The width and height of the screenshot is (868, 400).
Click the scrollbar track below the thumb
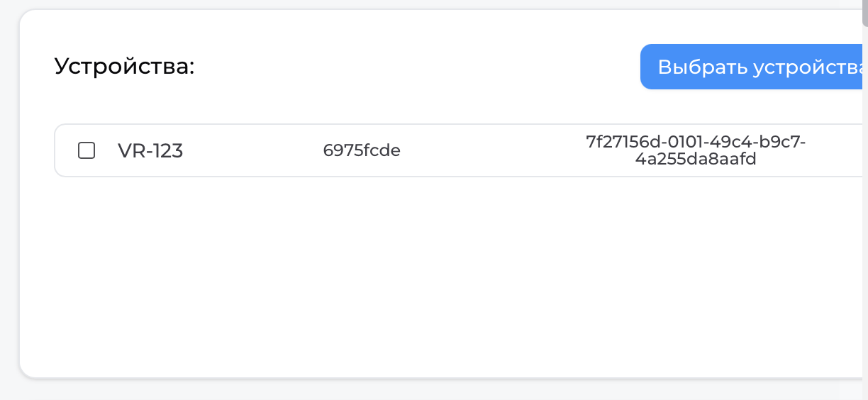tap(864, 213)
